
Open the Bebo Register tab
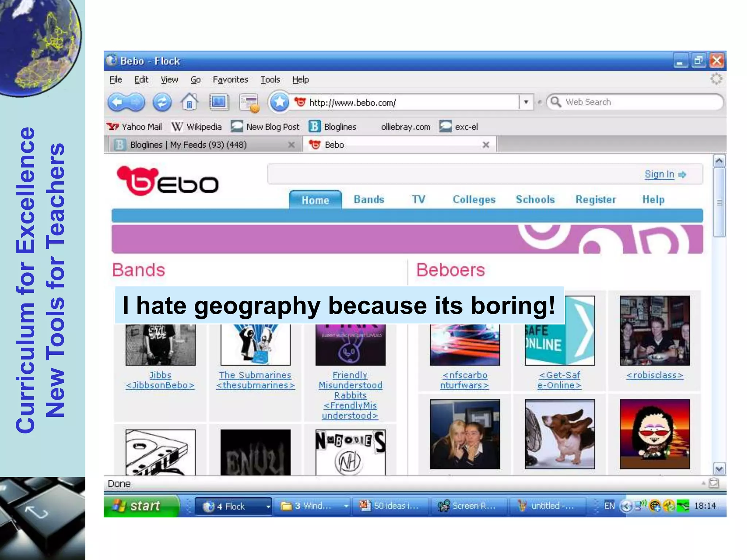pyautogui.click(x=596, y=199)
